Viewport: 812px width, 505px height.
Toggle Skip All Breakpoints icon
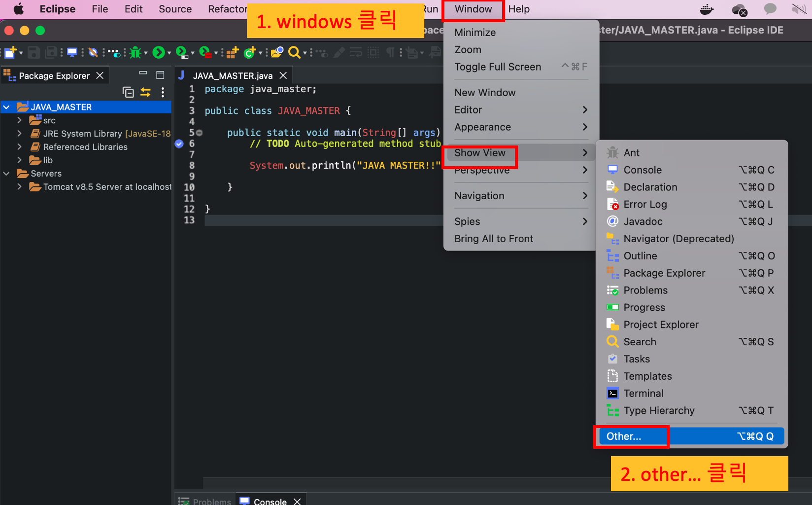(x=93, y=52)
